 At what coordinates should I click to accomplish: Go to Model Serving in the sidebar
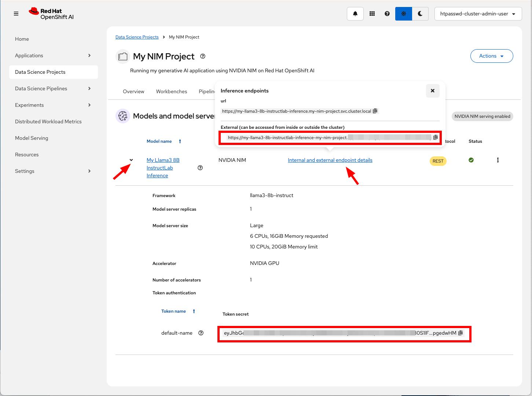coord(32,138)
